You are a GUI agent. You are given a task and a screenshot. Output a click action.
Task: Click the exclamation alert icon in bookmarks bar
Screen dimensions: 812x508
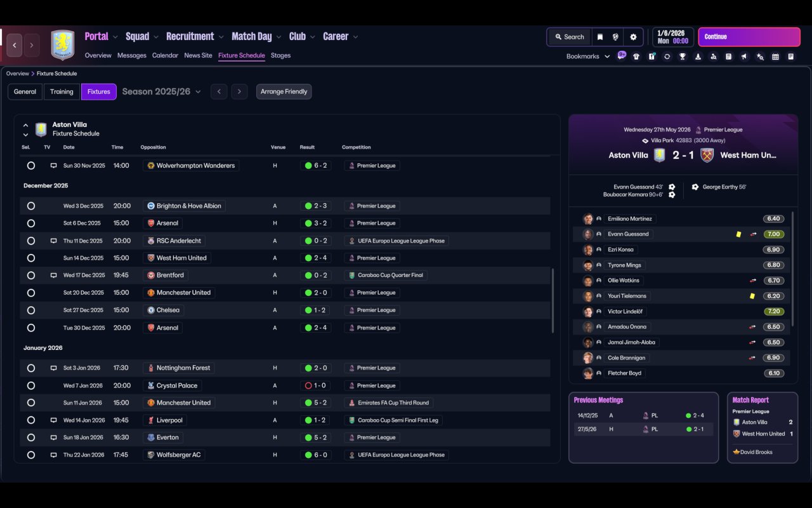[x=652, y=57]
